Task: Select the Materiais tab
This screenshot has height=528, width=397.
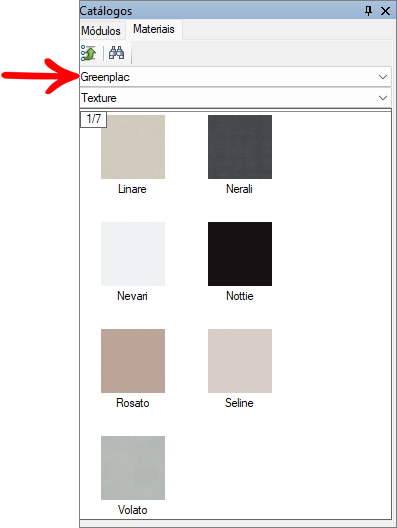Action: point(154,29)
